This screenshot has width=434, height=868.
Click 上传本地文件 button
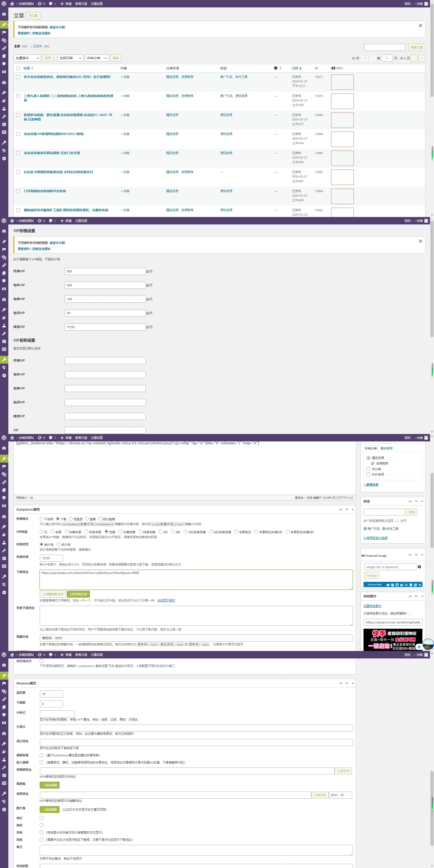point(78,594)
